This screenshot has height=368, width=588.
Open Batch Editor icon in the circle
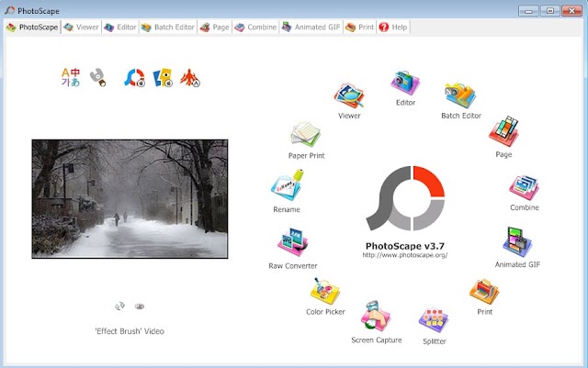pos(460,95)
